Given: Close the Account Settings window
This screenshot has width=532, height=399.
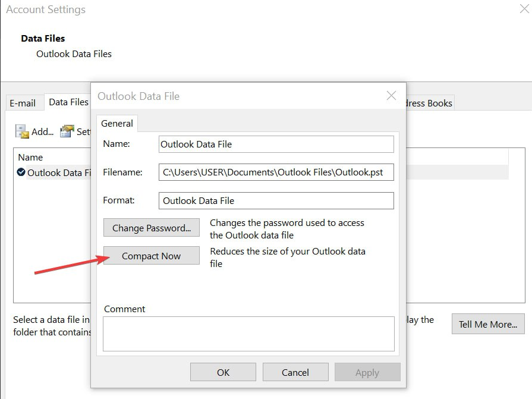Looking at the screenshot, I should (x=524, y=8).
